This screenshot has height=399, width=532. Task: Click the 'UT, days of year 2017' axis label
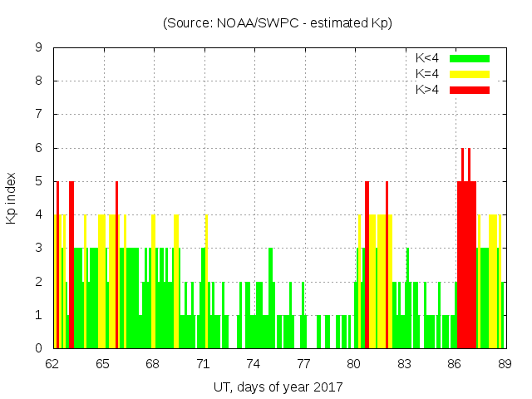pos(278,387)
